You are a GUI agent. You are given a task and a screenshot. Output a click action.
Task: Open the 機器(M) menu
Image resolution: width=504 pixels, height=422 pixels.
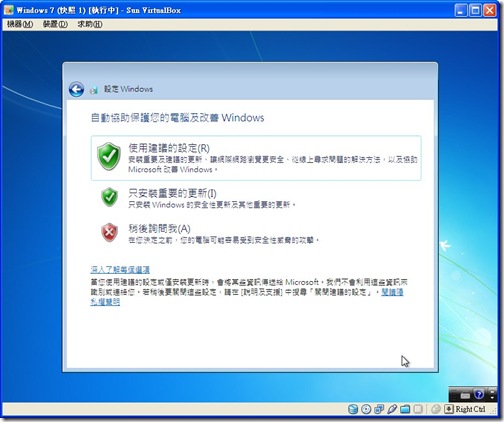tap(20, 24)
